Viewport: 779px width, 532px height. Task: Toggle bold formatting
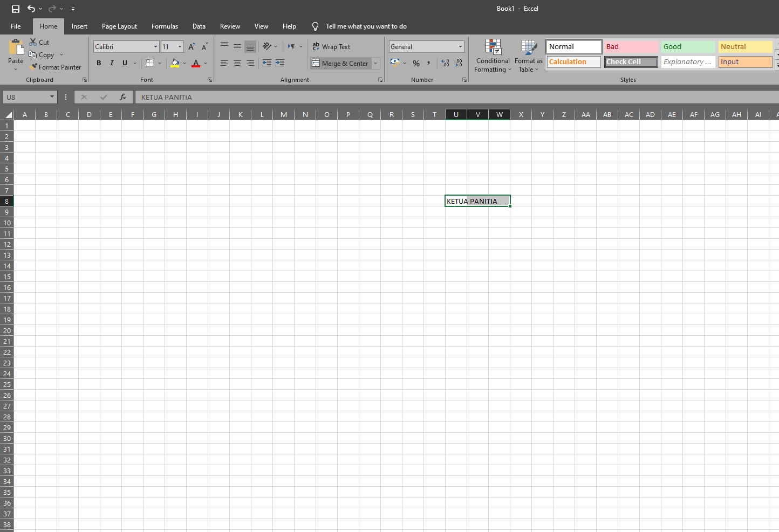(99, 63)
